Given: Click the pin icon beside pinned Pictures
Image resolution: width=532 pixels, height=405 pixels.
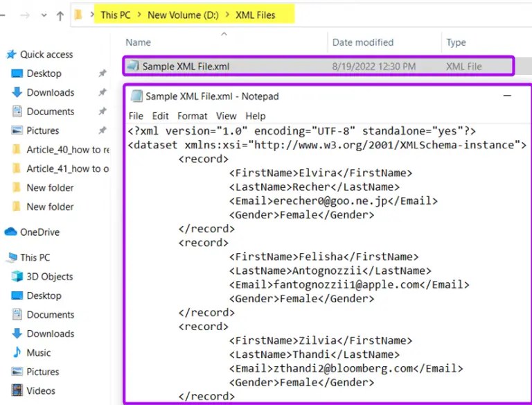Looking at the screenshot, I should point(102,130).
